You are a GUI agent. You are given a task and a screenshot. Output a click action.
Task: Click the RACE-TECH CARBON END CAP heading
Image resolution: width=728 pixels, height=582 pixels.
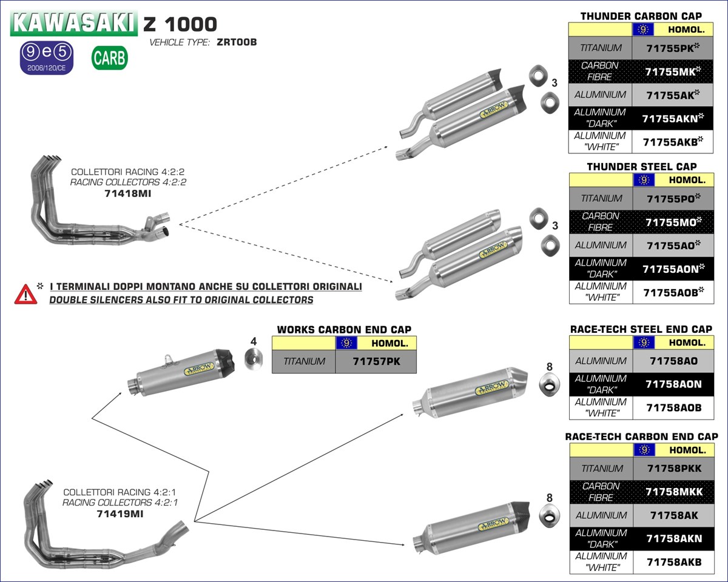pyautogui.click(x=641, y=436)
